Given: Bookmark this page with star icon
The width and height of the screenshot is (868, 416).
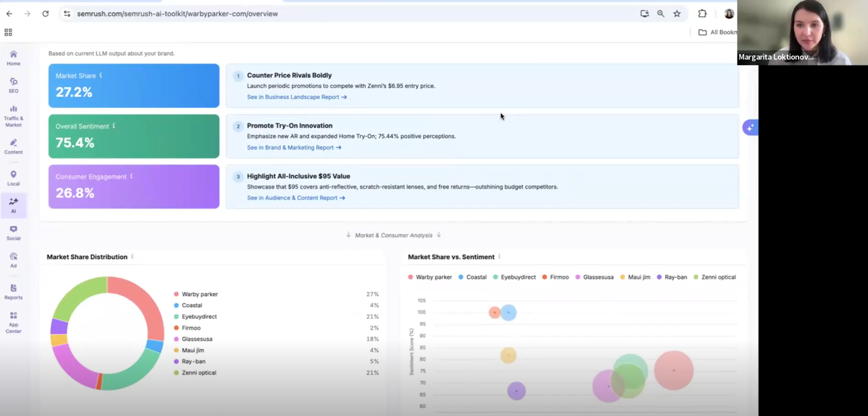Looking at the screenshot, I should pos(677,14).
